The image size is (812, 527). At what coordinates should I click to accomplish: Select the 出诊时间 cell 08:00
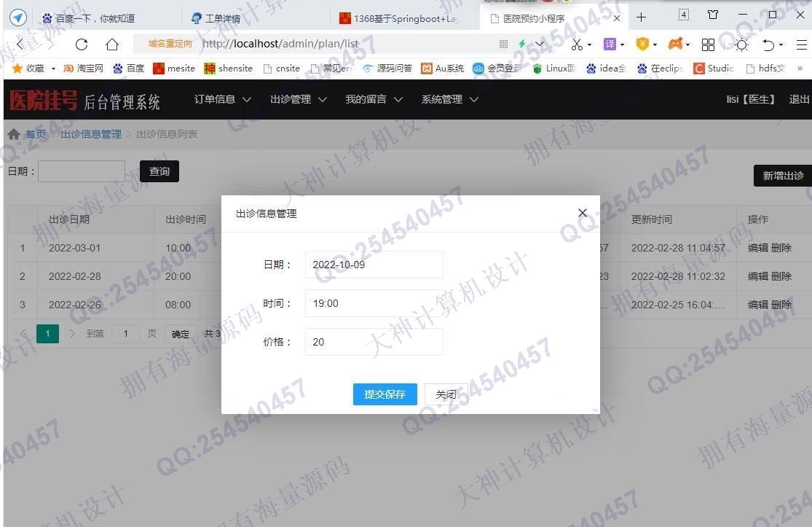(x=178, y=305)
